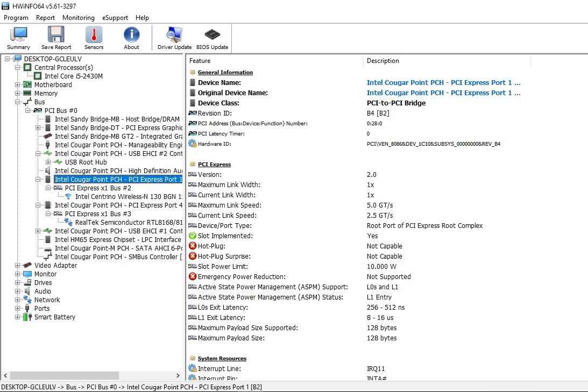Select Intel Sandy Bridge-MB GT2 Integrated Graphics entry

[x=118, y=137]
